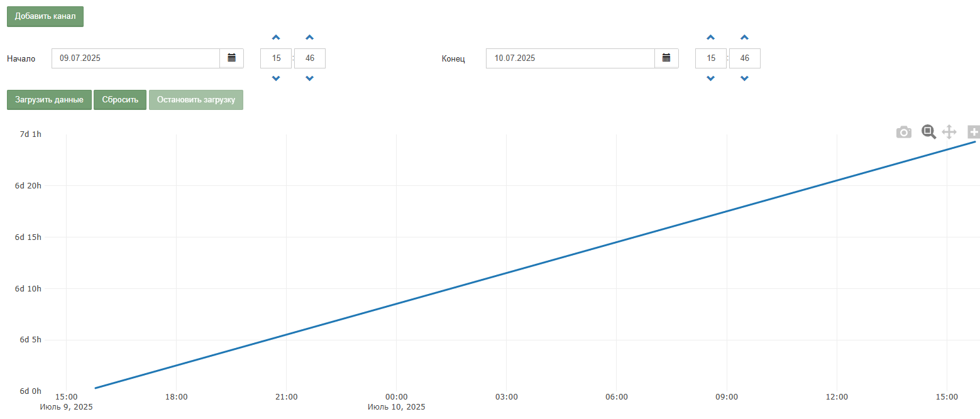The width and height of the screenshot is (980, 419).
Task: Click the start minute field showing 46
Action: [x=310, y=58]
